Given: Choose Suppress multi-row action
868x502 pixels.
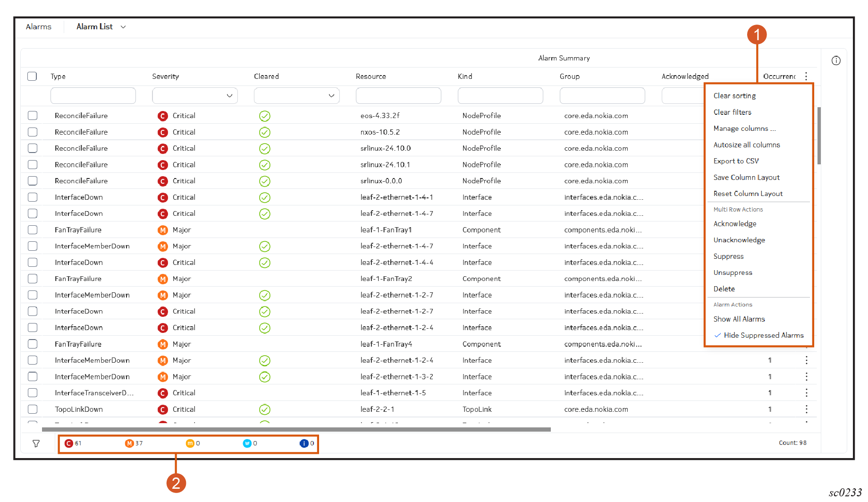Looking at the screenshot, I should pos(728,256).
